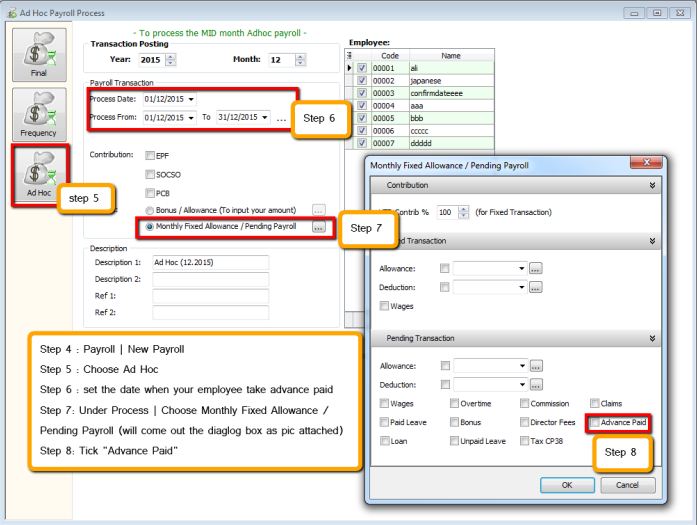Click the Description 1 text field
This screenshot has height=525, width=697.
210,262
